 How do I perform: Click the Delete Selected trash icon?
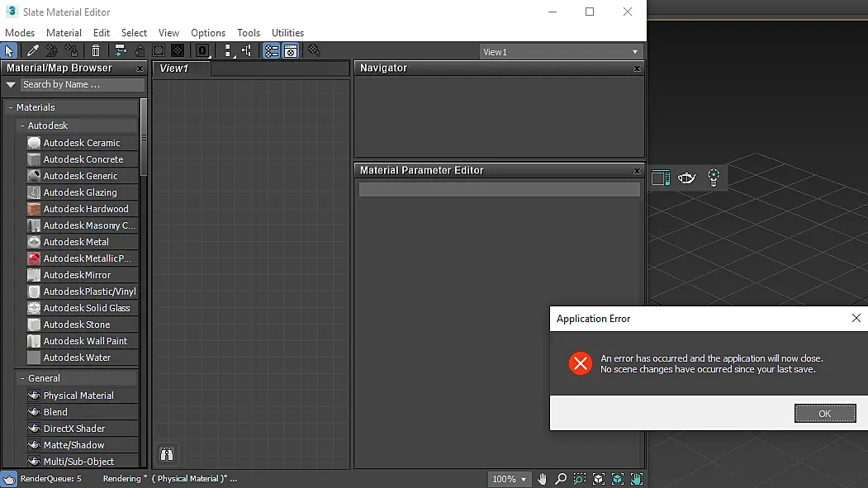click(x=96, y=51)
